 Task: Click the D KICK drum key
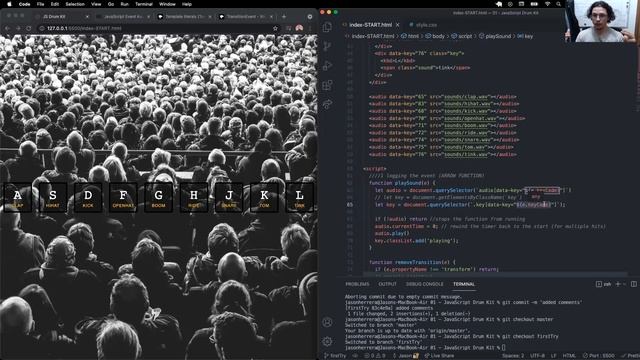click(88, 198)
